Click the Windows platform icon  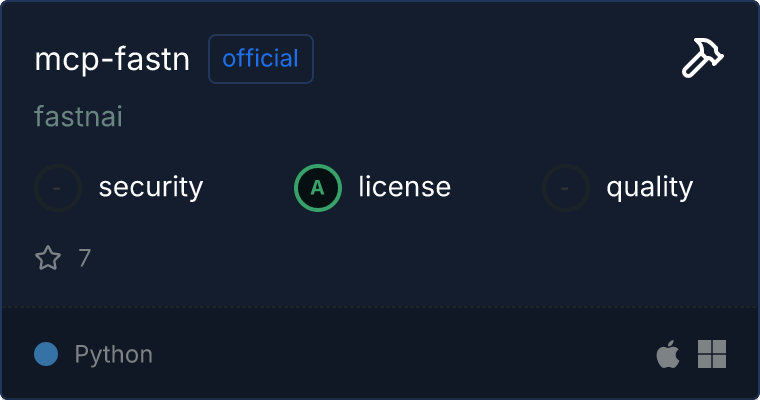pos(711,354)
